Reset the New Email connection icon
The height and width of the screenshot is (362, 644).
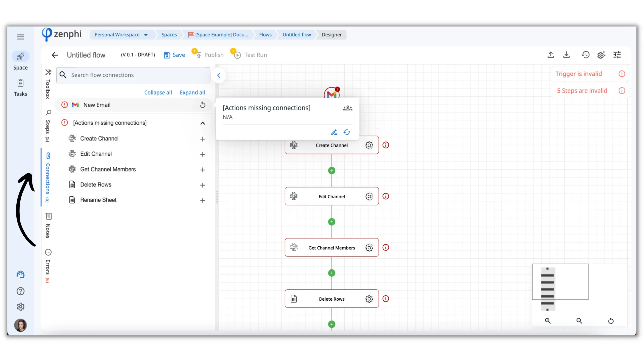click(x=203, y=105)
